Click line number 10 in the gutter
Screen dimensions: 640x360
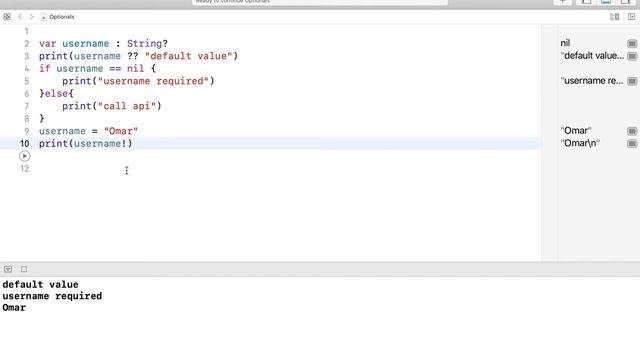pos(24,144)
